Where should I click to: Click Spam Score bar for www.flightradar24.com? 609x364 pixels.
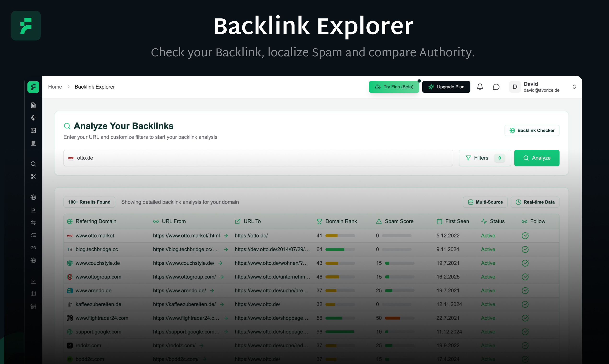point(399,318)
